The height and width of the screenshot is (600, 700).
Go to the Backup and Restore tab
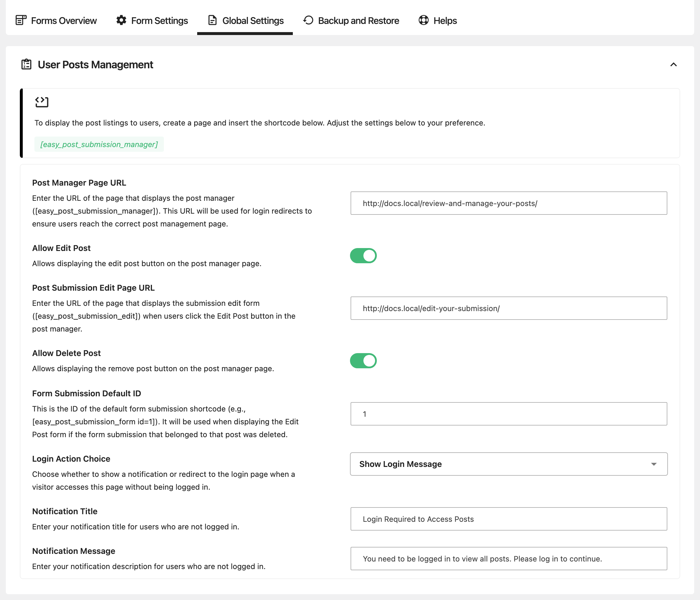[351, 21]
